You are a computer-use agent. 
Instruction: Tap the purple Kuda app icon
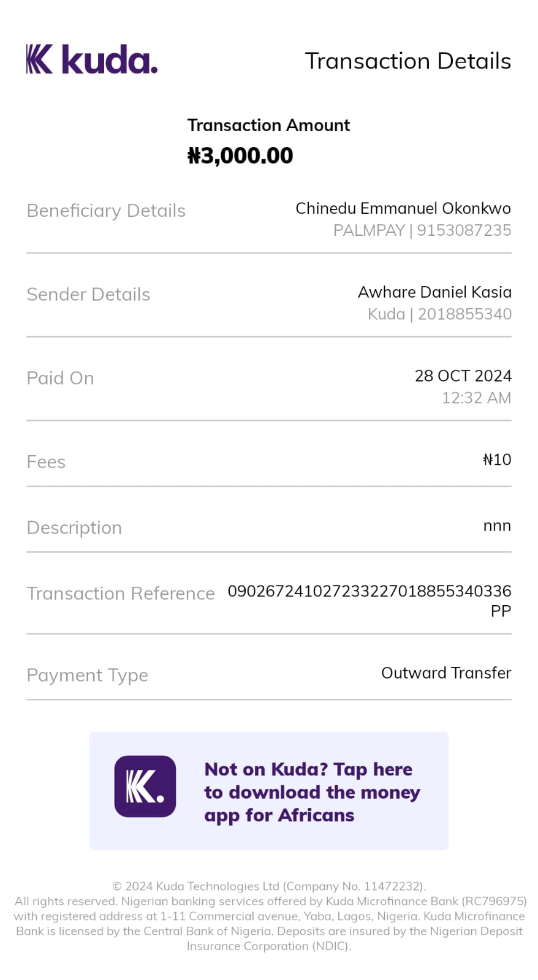click(145, 786)
